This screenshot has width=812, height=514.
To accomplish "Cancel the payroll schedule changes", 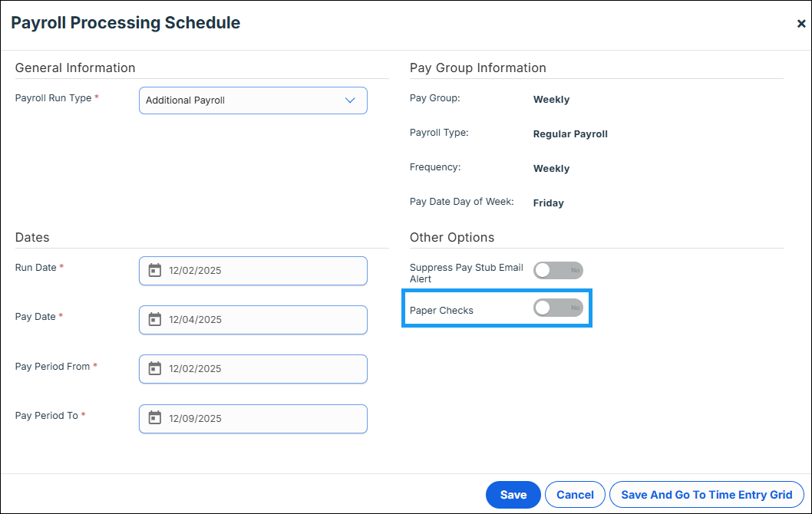I will click(575, 495).
